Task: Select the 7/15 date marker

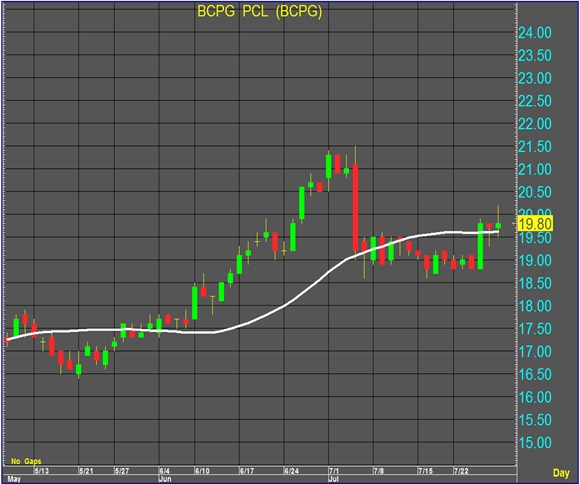Action: [x=425, y=471]
